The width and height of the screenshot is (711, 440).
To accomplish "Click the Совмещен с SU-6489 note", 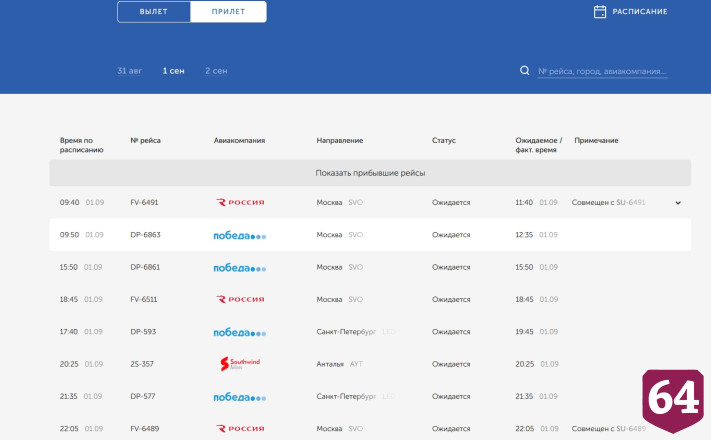I will (x=609, y=429).
